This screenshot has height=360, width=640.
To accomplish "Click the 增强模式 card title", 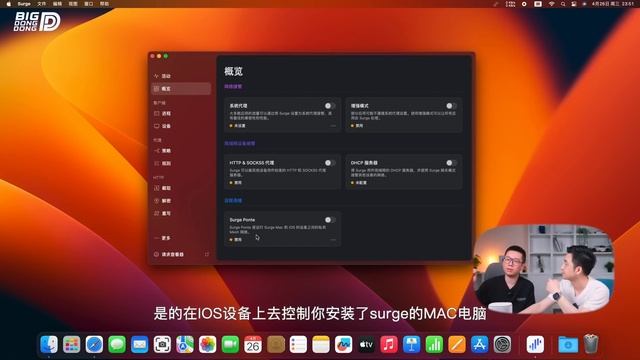I will (360, 106).
